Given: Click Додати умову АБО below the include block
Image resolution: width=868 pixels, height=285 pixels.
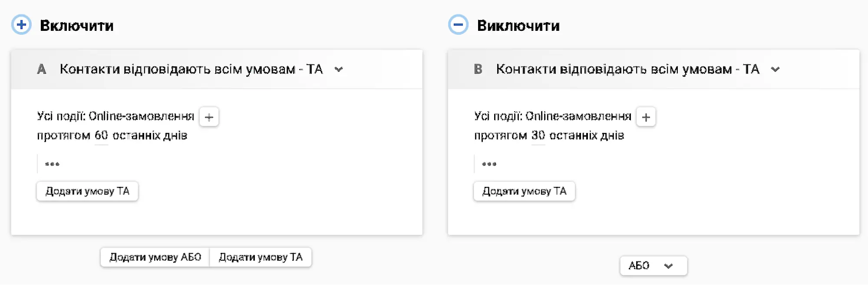Looking at the screenshot, I should [x=155, y=257].
